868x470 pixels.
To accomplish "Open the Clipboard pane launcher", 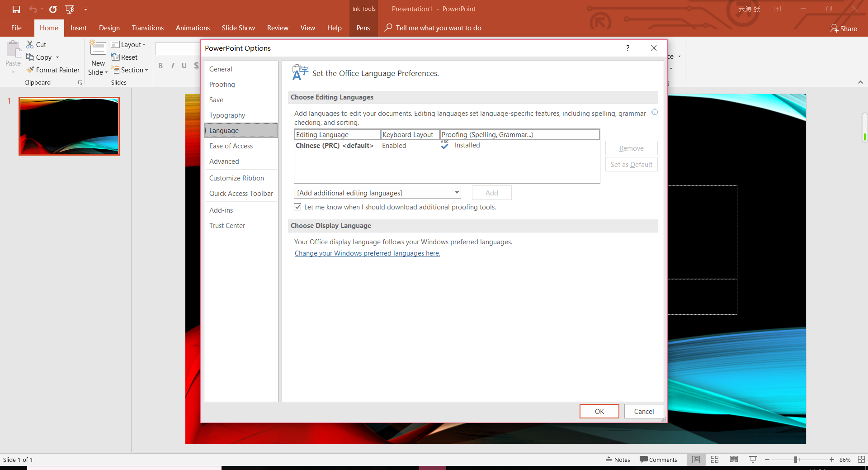I will pyautogui.click(x=80, y=82).
